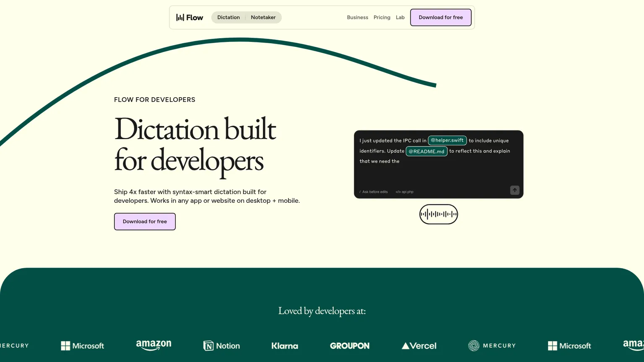This screenshot has height=362, width=644.
Task: Open the Lab link
Action: click(400, 18)
